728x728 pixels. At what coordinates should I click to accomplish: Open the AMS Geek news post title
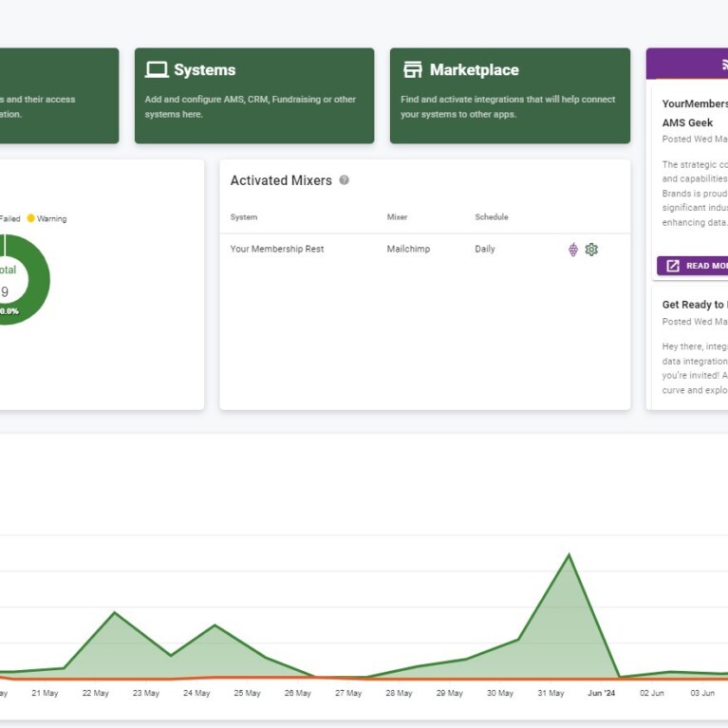(x=687, y=122)
